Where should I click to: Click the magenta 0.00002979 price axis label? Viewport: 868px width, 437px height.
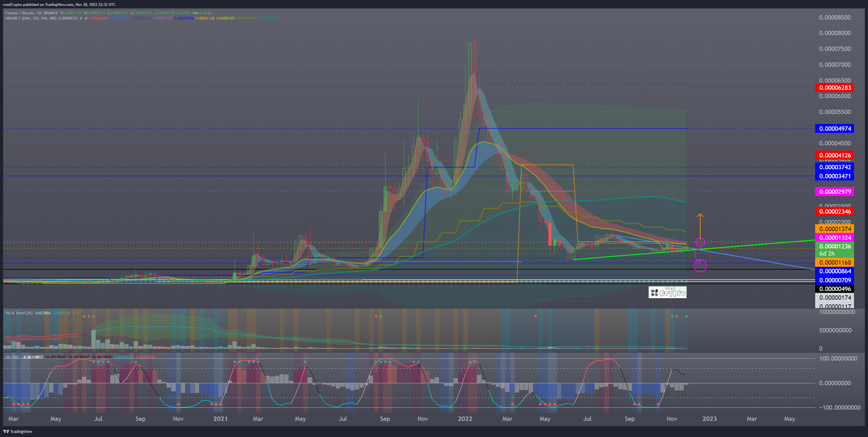point(835,192)
